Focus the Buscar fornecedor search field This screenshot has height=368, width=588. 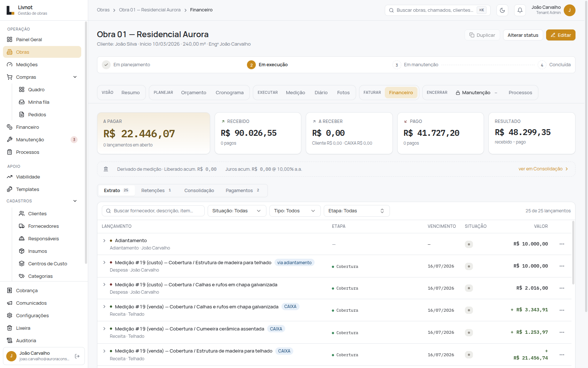click(153, 211)
